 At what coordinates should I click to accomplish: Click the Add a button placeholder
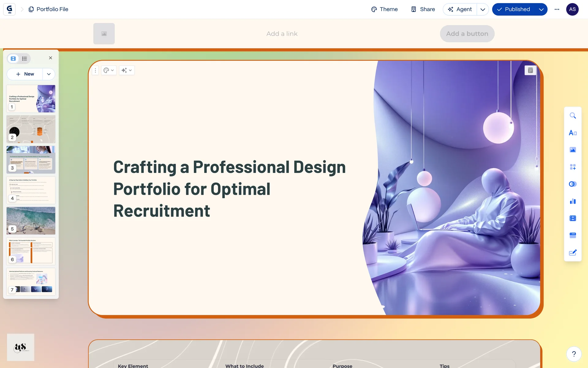pyautogui.click(x=467, y=34)
